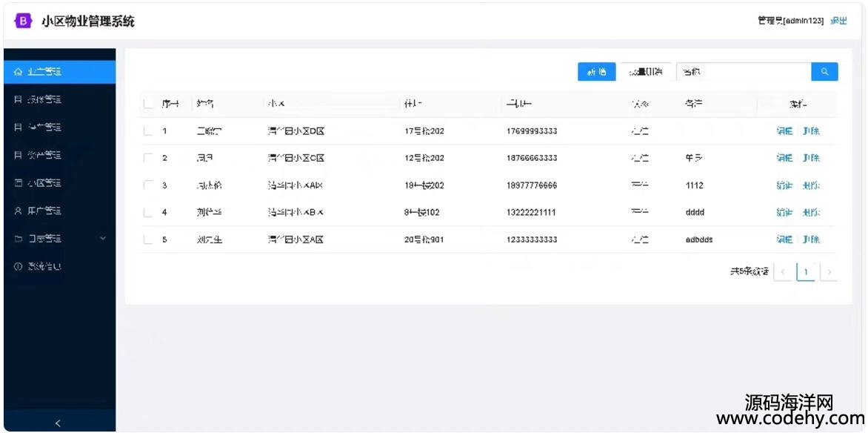
Task: Click phone cell 12333333333
Action: click(532, 239)
